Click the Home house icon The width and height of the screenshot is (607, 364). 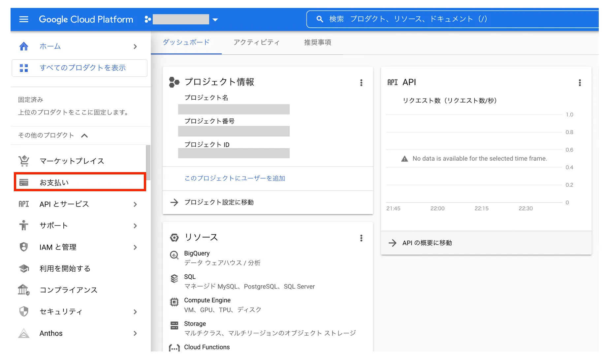tap(24, 46)
